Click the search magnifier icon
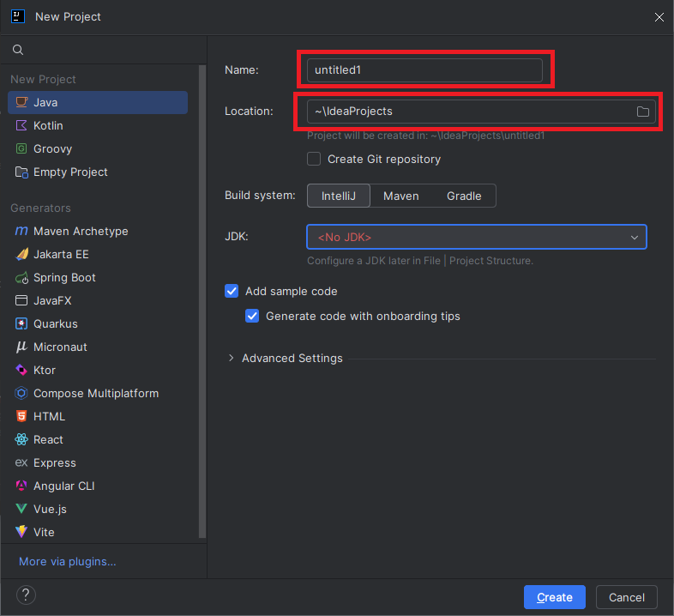This screenshot has height=616, width=674. pos(18,50)
